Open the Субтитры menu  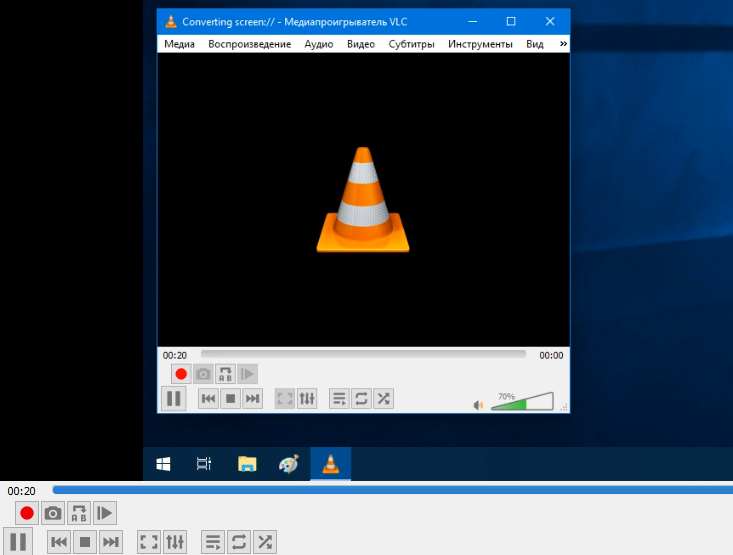coord(411,44)
